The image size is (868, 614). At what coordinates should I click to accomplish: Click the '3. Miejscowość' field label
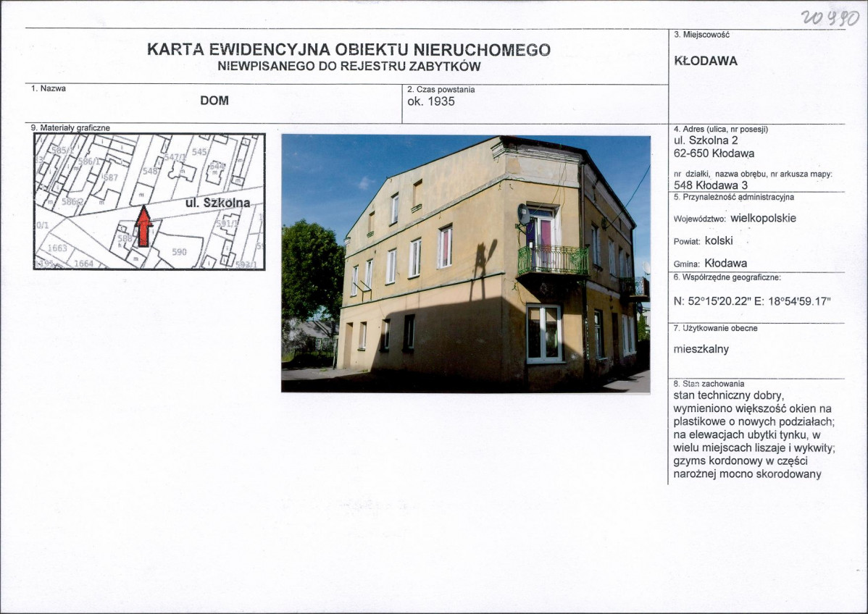pos(701,34)
